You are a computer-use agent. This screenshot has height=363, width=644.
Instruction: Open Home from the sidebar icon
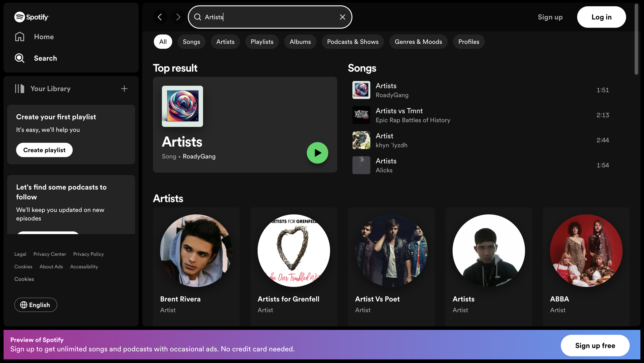click(x=19, y=37)
